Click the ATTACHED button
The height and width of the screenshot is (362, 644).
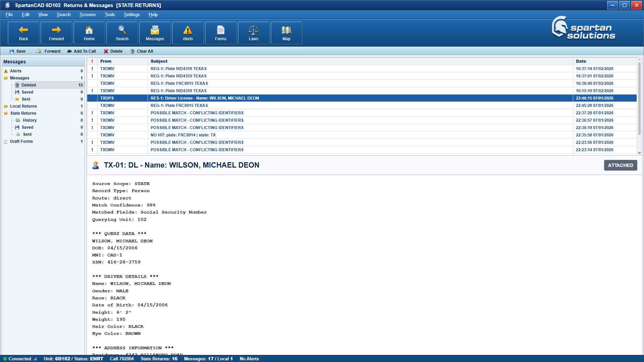(x=621, y=165)
